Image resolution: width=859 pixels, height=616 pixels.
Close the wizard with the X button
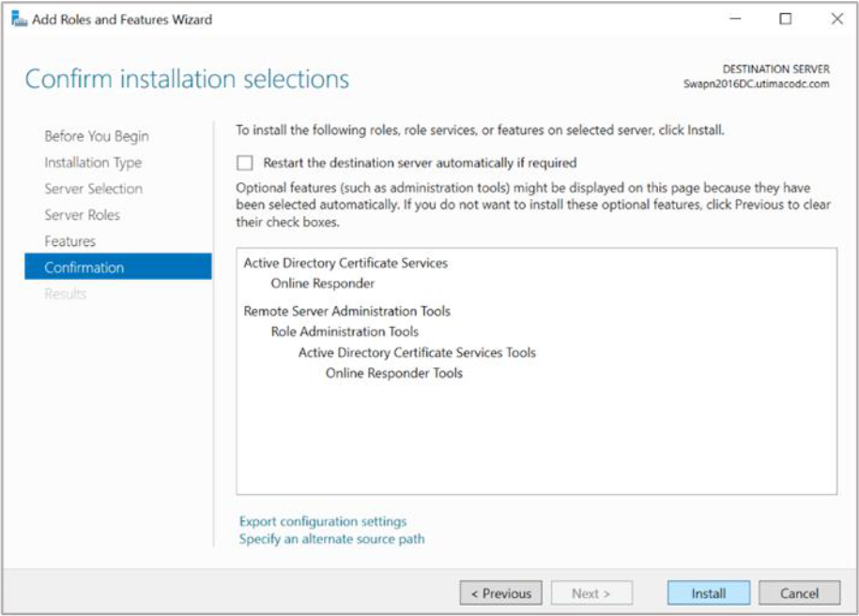click(836, 19)
